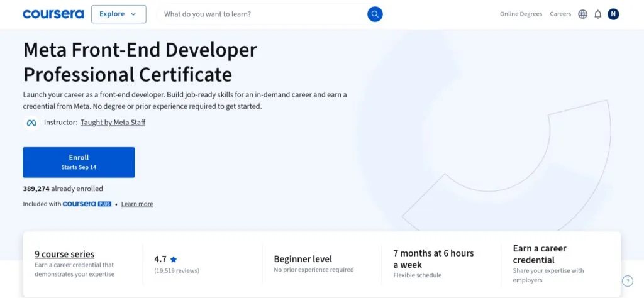Click '7 months at 6 hours a week' text
The width and height of the screenshot is (644, 298).
(433, 259)
